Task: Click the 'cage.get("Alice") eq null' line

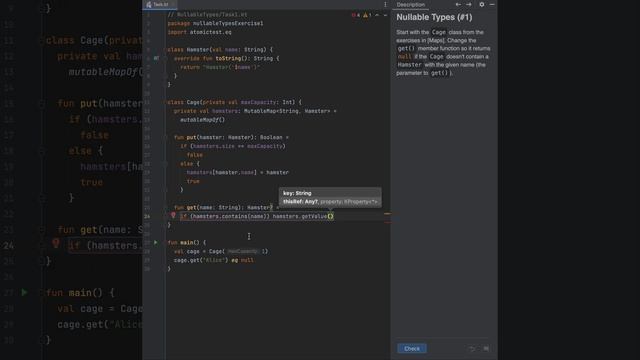Action: click(213, 260)
